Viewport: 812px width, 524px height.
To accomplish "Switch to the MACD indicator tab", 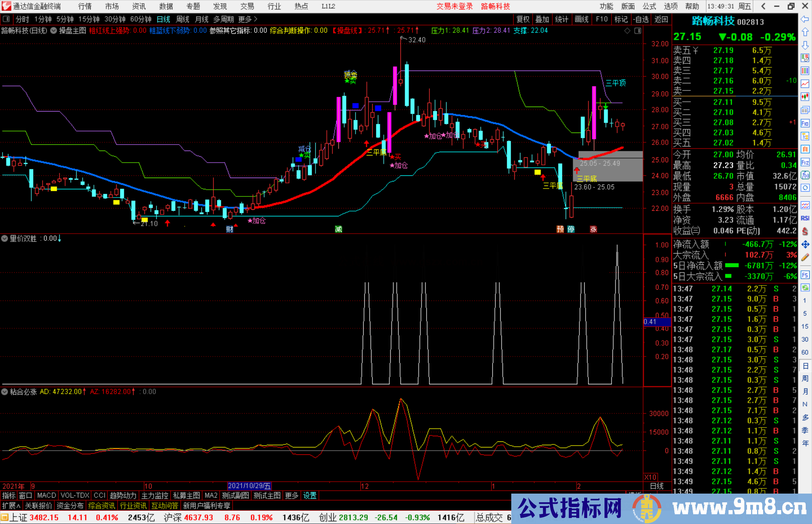I will coord(46,495).
